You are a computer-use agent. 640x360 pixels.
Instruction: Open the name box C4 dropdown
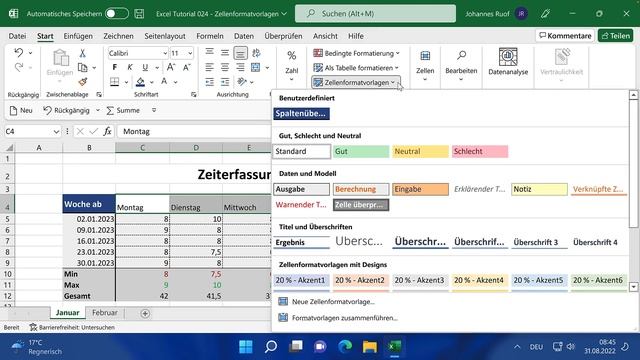(x=56, y=131)
